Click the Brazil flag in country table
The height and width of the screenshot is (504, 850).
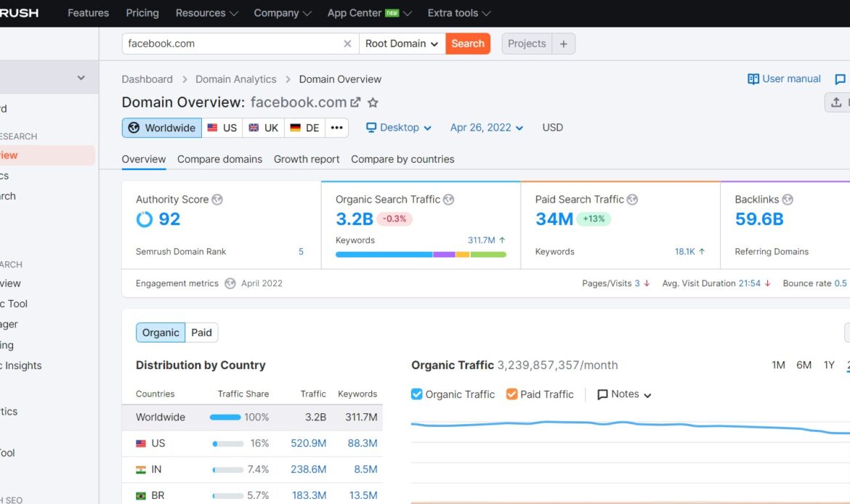141,495
